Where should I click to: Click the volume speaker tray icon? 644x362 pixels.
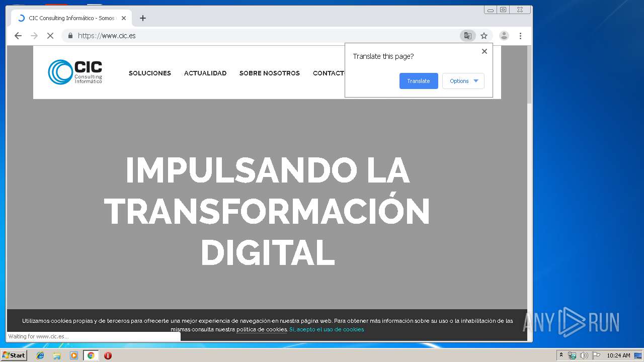584,355
